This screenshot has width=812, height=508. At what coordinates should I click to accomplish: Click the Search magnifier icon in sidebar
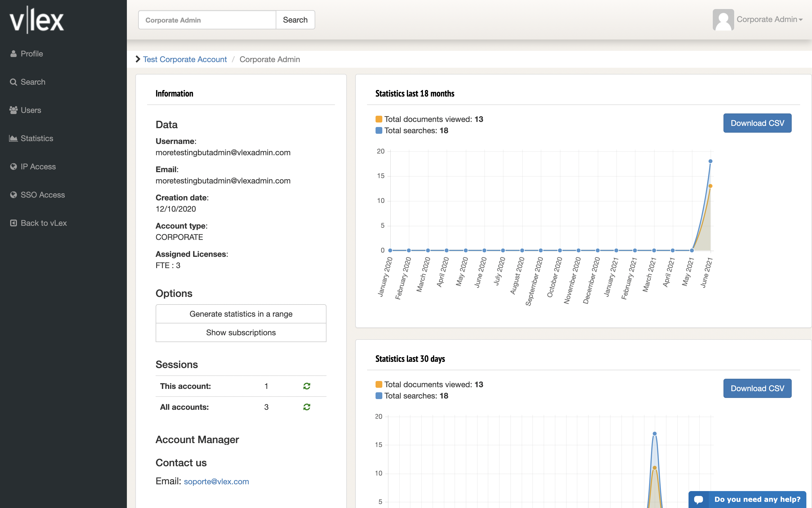click(14, 82)
